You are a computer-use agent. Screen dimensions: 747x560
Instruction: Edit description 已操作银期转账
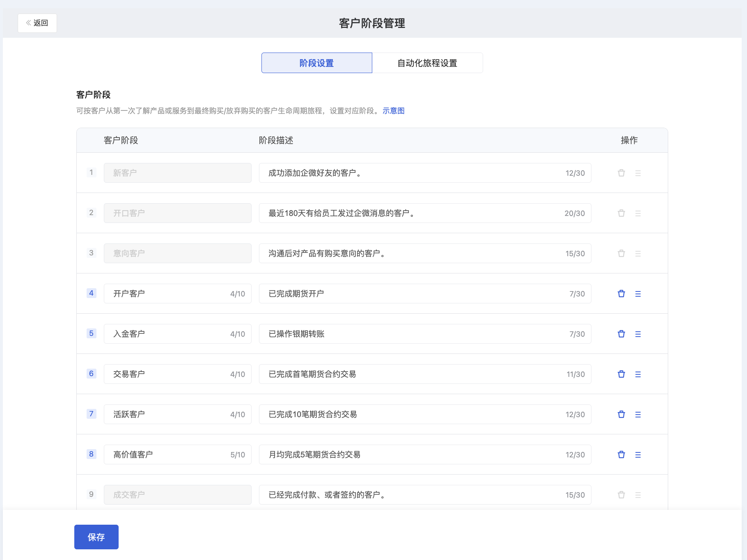(425, 334)
